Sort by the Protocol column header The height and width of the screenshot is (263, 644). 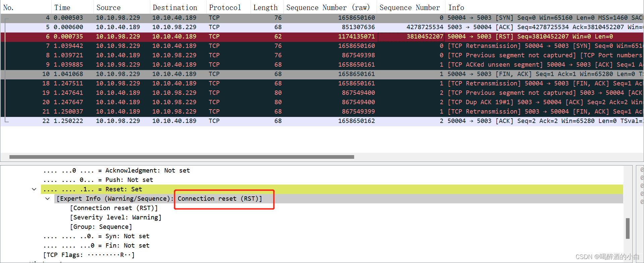tap(228, 7)
